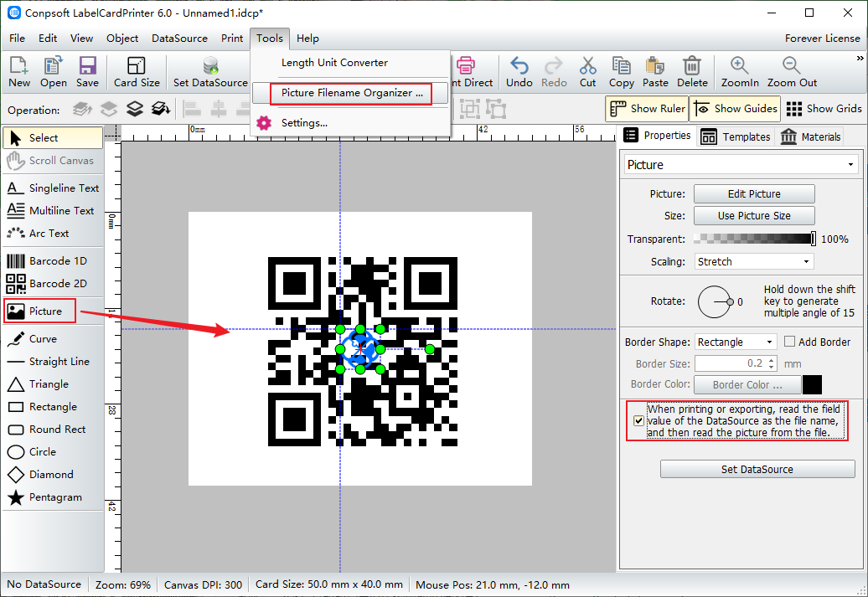Image resolution: width=868 pixels, height=597 pixels.
Task: Open the DataSource menu
Action: tap(179, 39)
